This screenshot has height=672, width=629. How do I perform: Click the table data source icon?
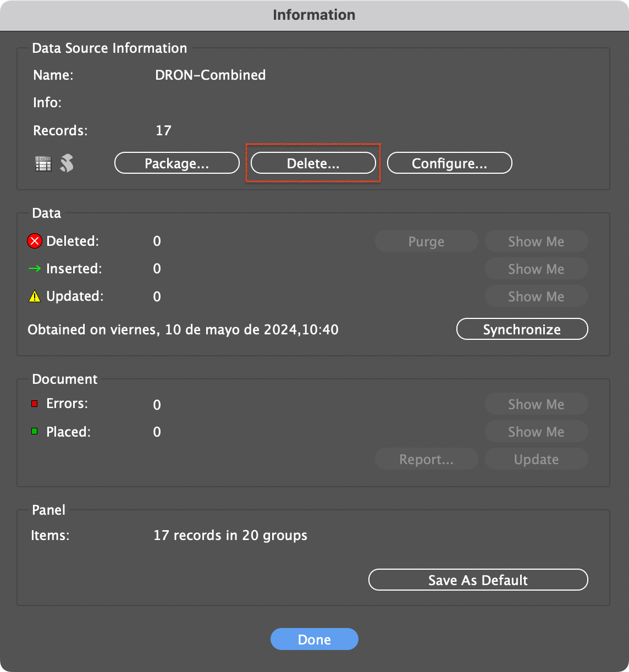pos(43,163)
